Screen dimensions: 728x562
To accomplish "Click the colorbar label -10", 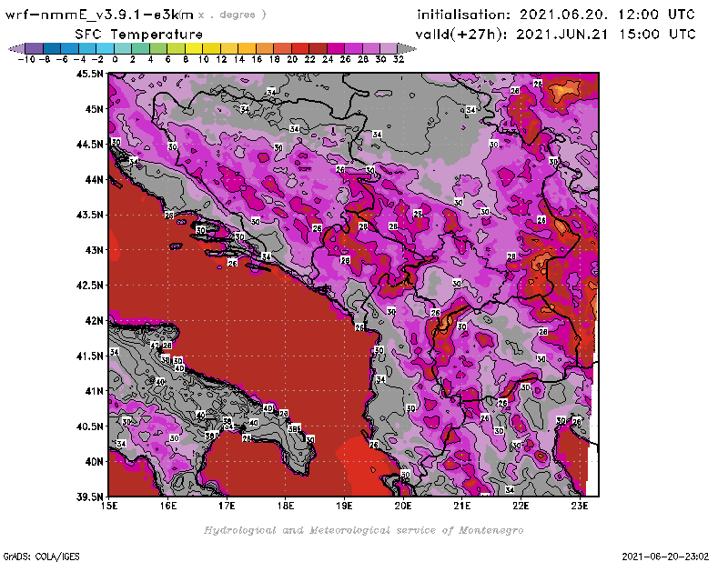I will 26,59.
